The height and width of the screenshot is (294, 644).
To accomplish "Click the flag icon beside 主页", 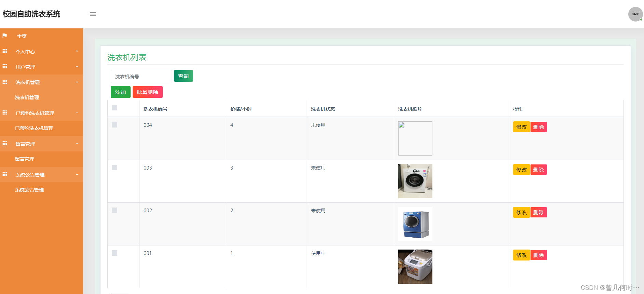I will [5, 36].
